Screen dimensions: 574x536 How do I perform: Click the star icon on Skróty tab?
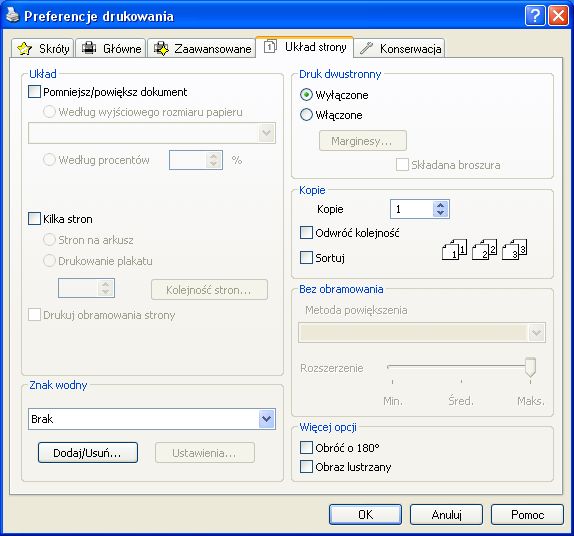pyautogui.click(x=24, y=48)
